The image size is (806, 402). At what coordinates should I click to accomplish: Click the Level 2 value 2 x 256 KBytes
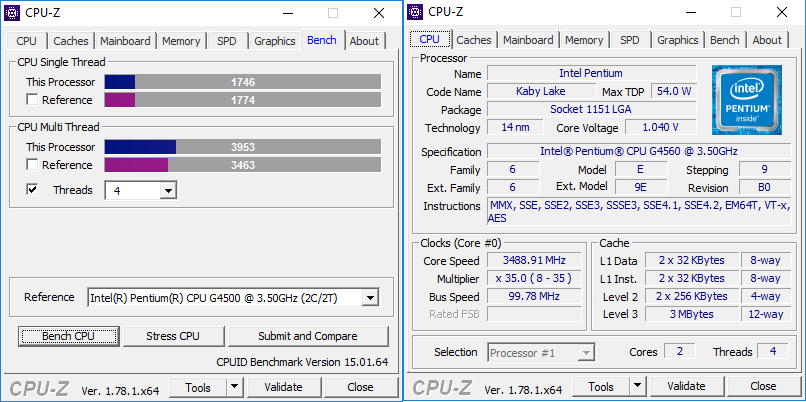click(692, 296)
